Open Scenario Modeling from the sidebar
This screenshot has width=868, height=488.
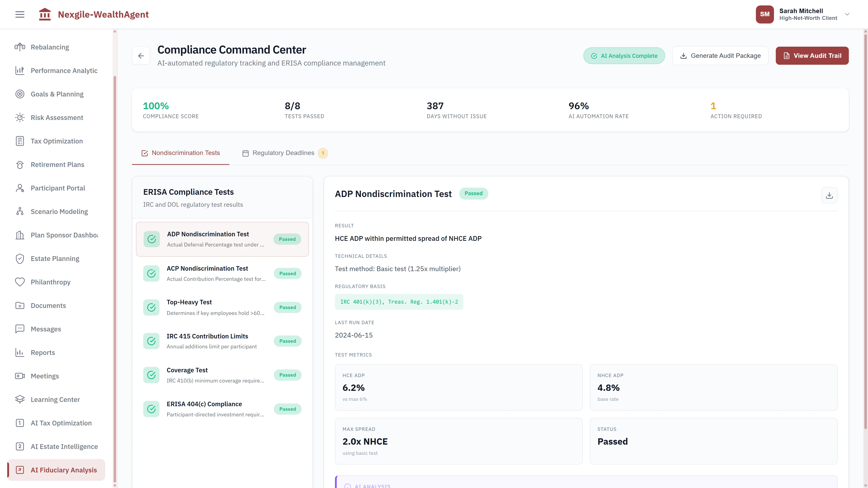coord(59,211)
